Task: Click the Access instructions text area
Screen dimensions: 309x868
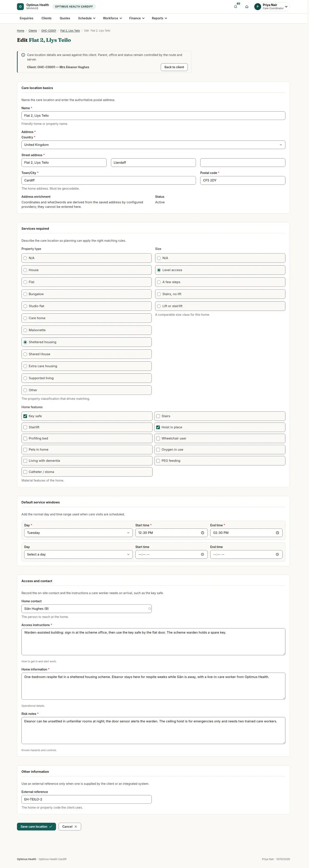Action: [x=153, y=641]
